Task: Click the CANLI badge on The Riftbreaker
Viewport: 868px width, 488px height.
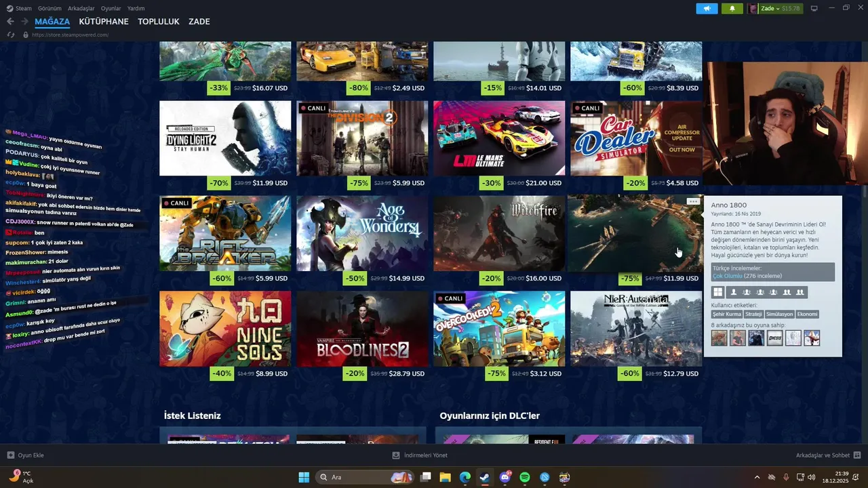Action: click(x=176, y=203)
